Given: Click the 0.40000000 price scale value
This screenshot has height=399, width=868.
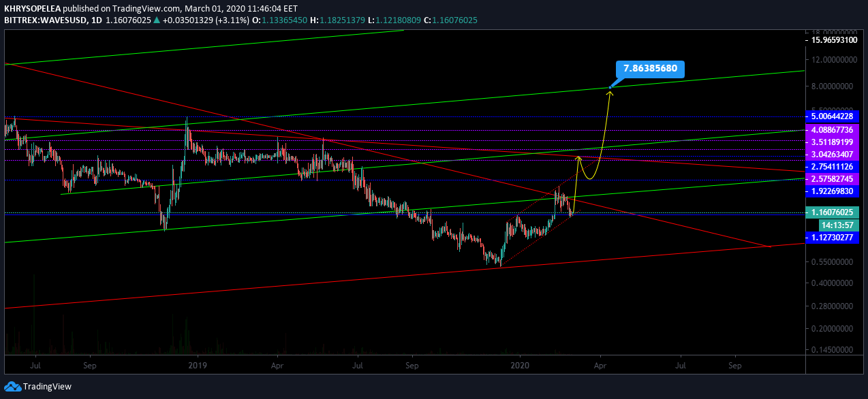Looking at the screenshot, I should pos(833,283).
